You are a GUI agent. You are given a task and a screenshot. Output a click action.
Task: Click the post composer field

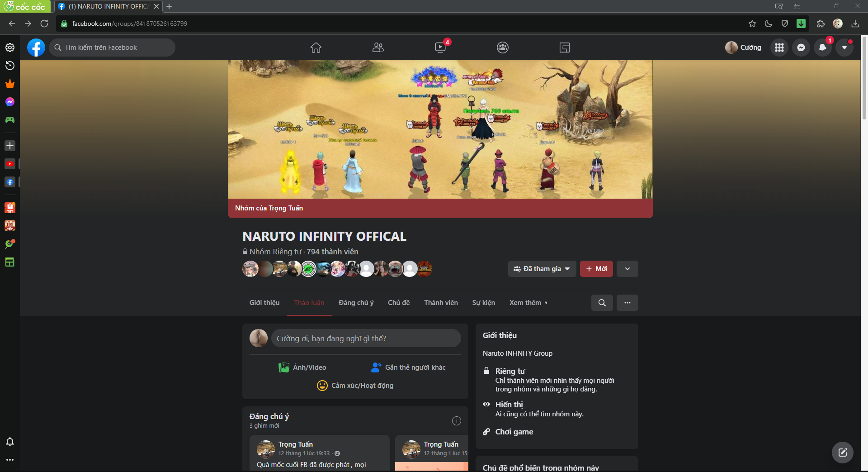[x=366, y=339]
